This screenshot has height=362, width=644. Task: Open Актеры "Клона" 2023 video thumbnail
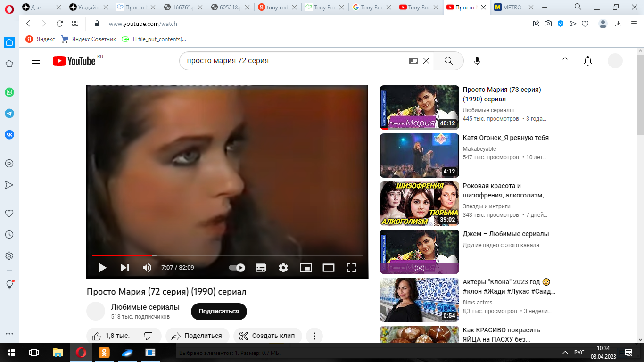[x=419, y=299]
